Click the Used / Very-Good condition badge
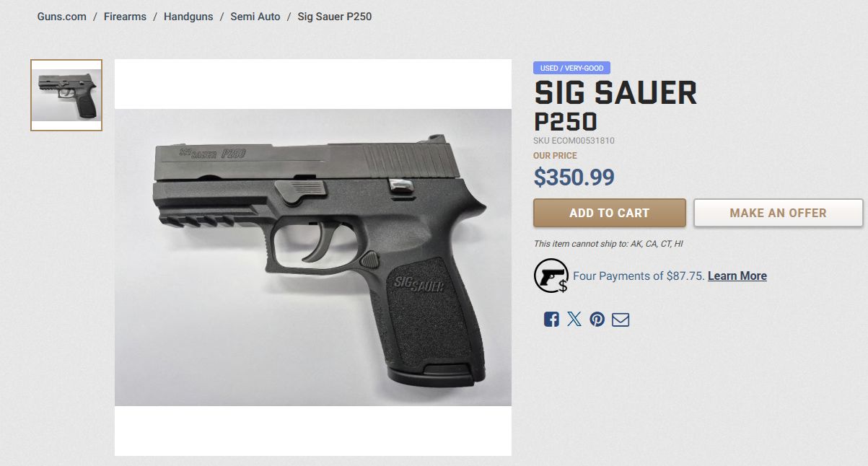Screen dimensions: 868x466 click(572, 68)
